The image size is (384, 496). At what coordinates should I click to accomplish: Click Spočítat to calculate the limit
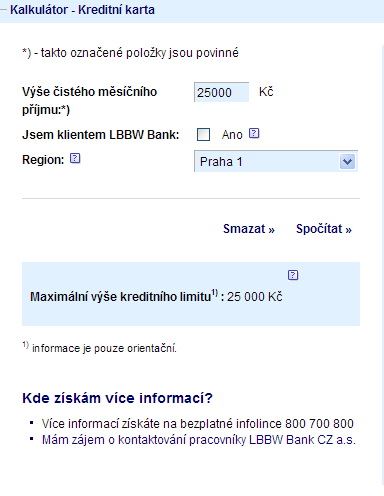[324, 229]
